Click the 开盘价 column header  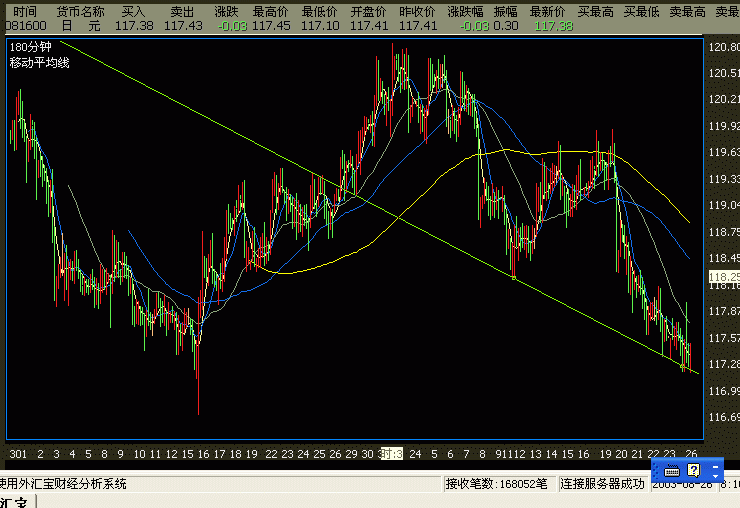tap(369, 12)
